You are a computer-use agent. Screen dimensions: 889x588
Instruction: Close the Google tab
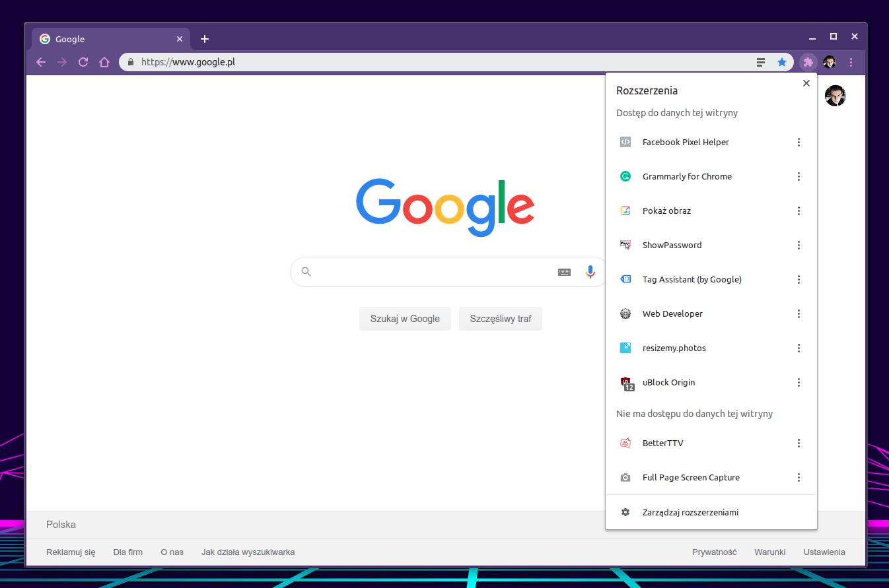click(180, 39)
